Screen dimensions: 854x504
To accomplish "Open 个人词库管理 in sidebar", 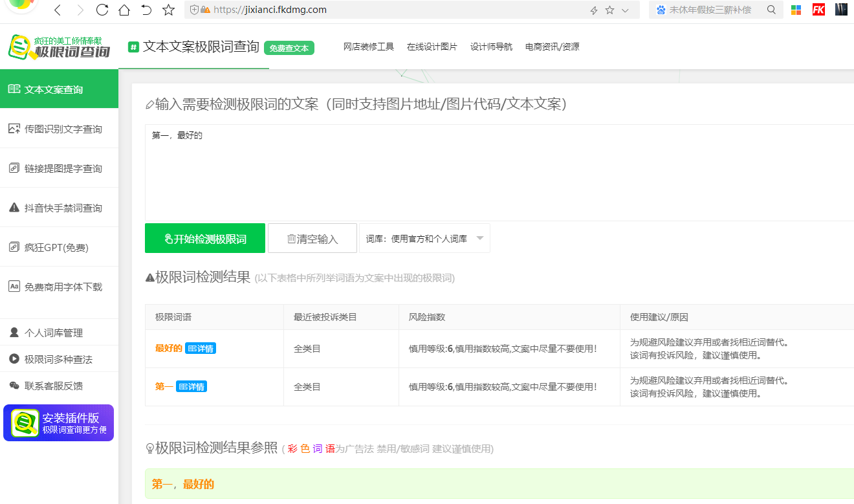I will [x=59, y=333].
